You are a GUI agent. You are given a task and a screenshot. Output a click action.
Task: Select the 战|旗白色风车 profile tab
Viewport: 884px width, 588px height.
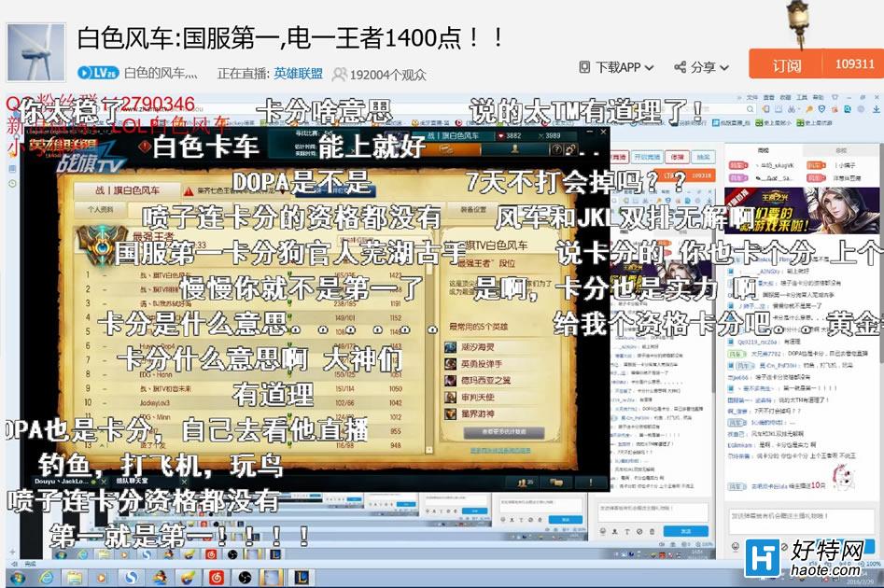pos(128,190)
